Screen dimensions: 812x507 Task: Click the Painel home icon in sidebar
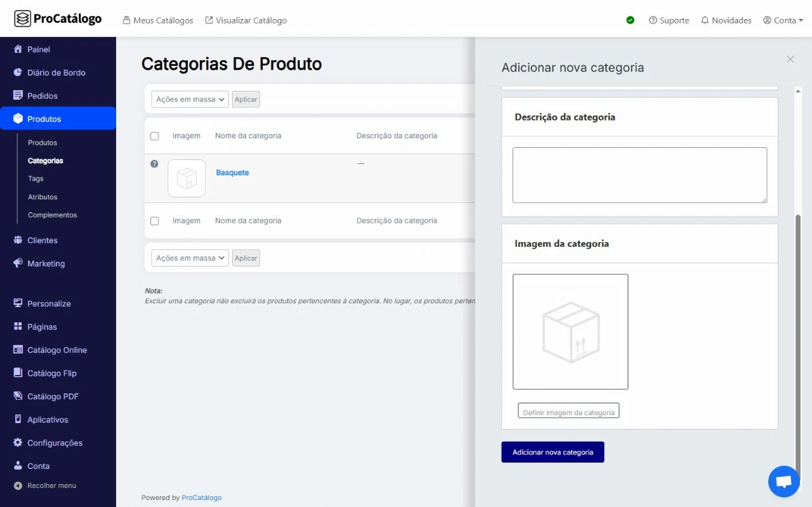(x=18, y=49)
